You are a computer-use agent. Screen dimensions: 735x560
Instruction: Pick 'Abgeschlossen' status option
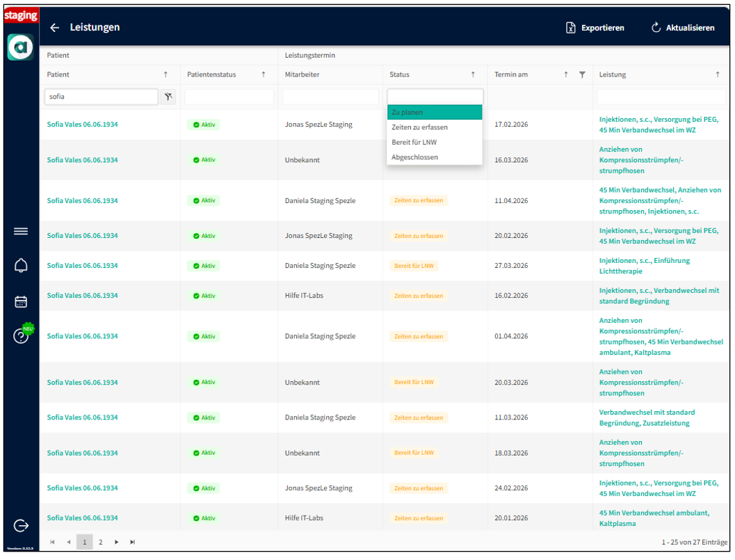(434, 157)
